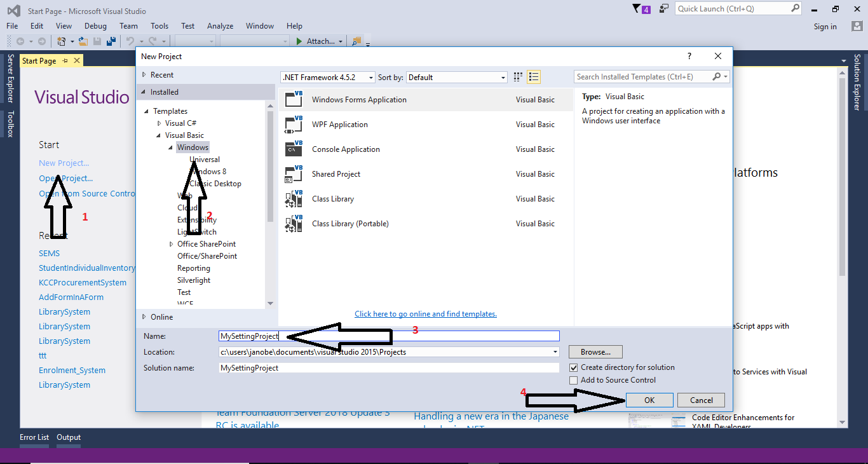Enable Add to Source Control checkbox
868x464 pixels.
tap(574, 380)
